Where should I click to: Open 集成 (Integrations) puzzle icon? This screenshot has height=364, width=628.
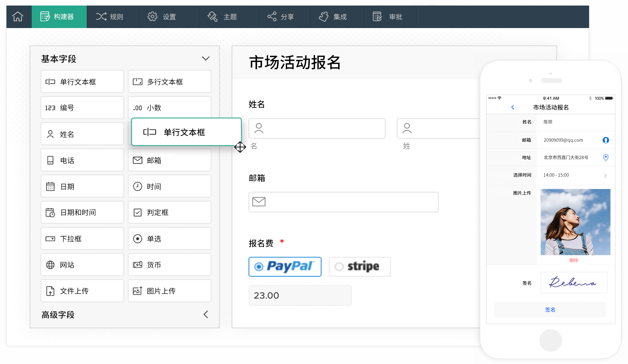[x=324, y=16]
